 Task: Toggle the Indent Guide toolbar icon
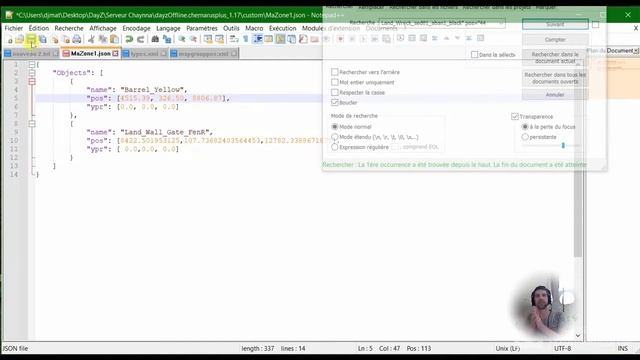pos(257,39)
